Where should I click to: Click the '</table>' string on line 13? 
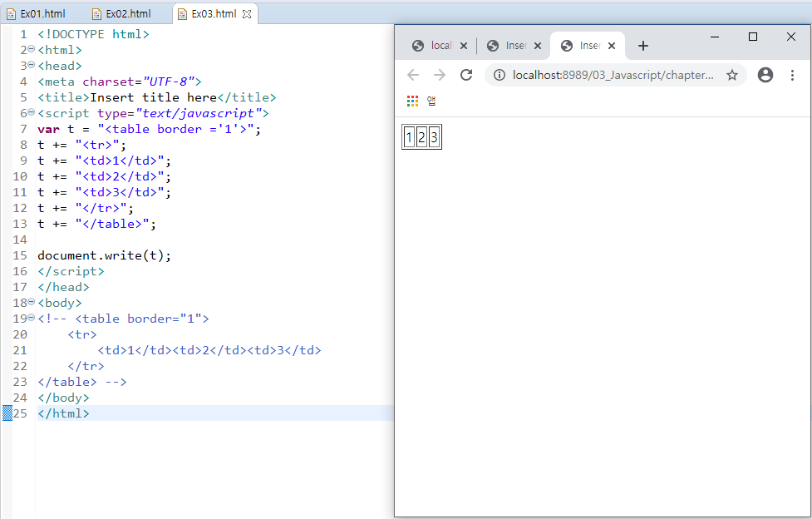click(112, 224)
